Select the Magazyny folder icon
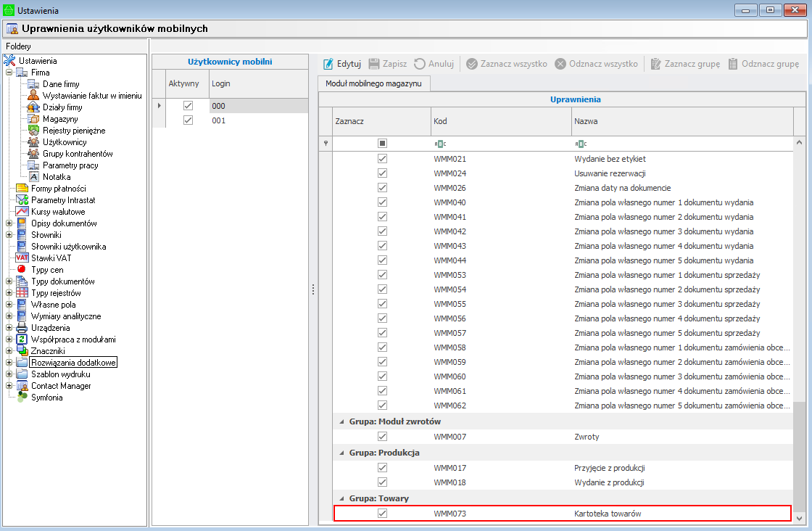This screenshot has height=531, width=812. [x=33, y=119]
